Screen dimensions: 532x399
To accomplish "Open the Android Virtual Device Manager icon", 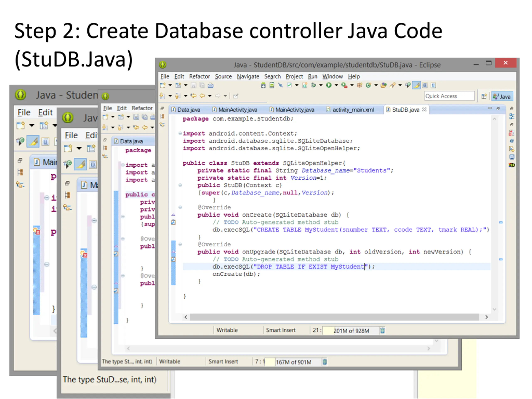I will [272, 85].
